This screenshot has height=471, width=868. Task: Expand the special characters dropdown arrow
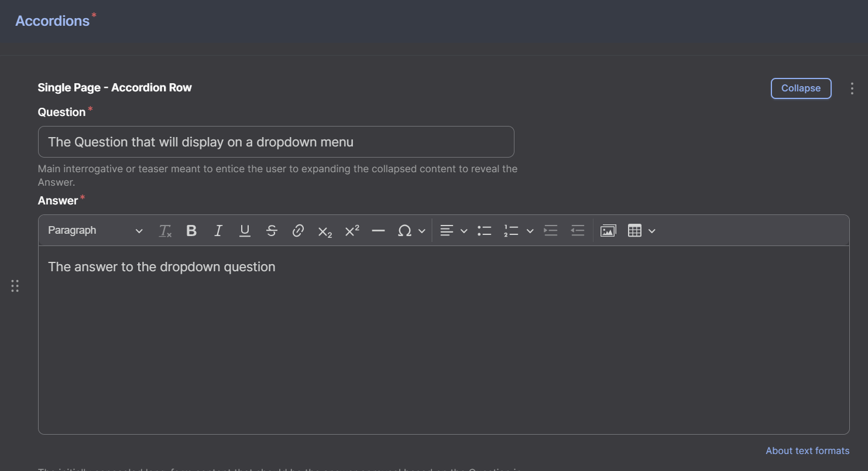point(421,231)
